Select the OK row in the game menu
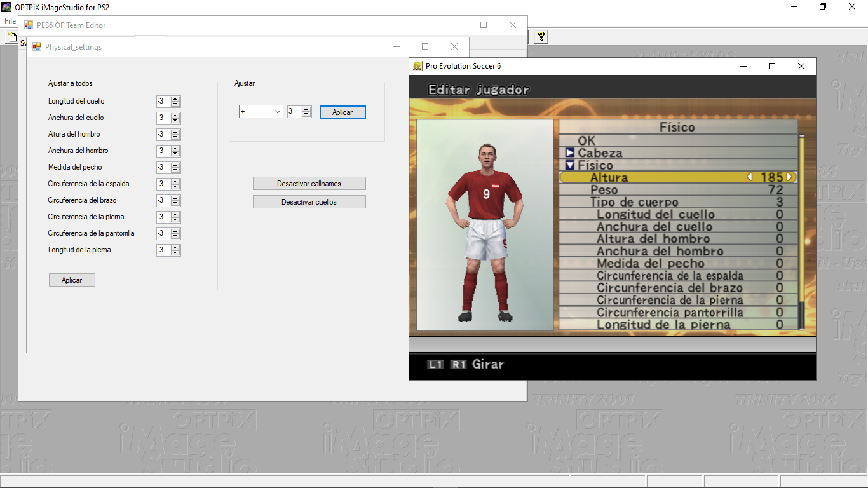The width and height of the screenshot is (868, 488). [x=678, y=140]
